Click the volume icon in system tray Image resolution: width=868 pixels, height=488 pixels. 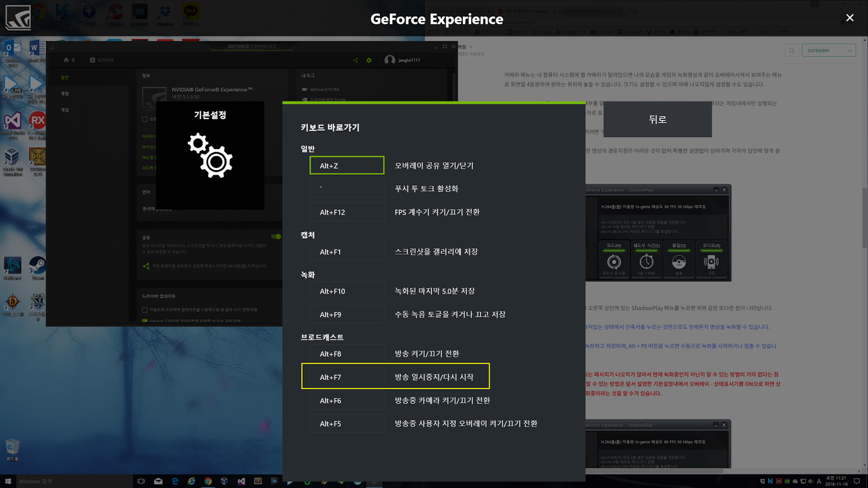tap(810, 481)
